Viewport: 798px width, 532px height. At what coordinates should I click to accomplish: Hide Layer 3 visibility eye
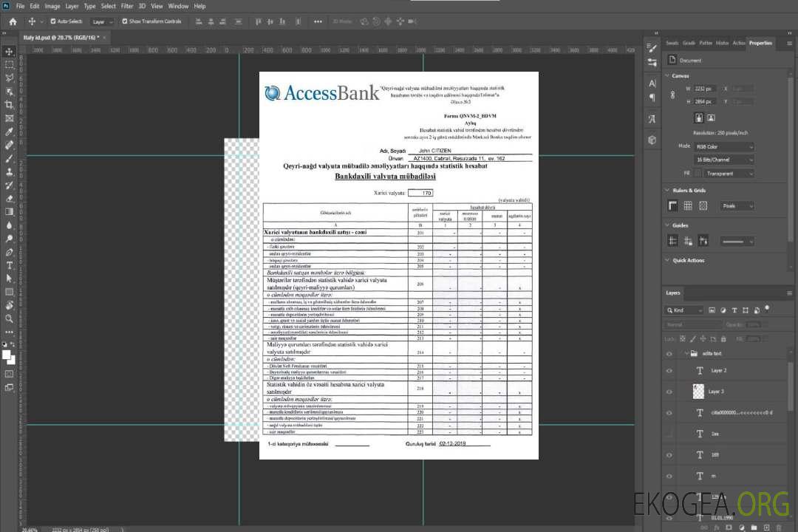(669, 392)
